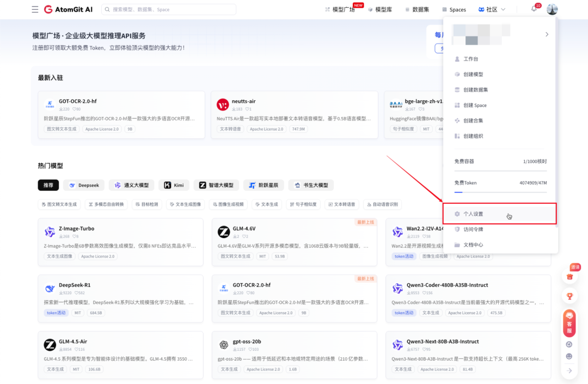Filter by 图像生成视频 task tag
Viewport: 588px width, 384px height.
[x=228, y=204]
